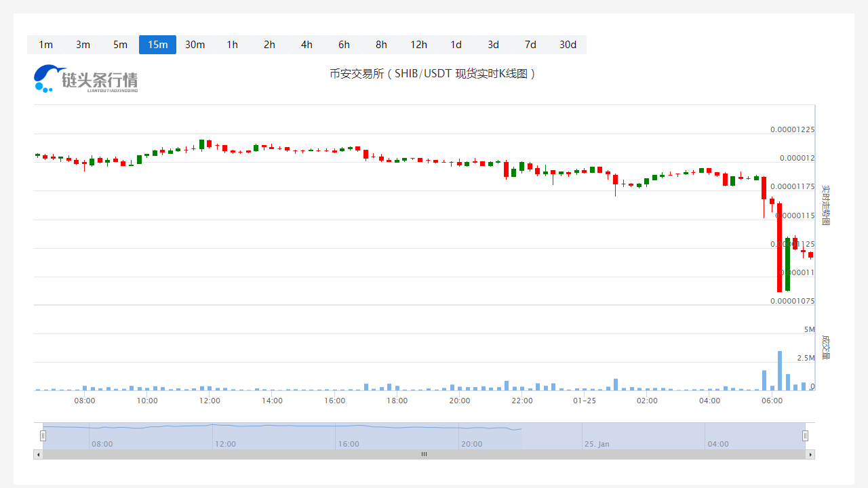Click the tallest blue volume bar
This screenshot has height=488, width=868.
click(780, 371)
